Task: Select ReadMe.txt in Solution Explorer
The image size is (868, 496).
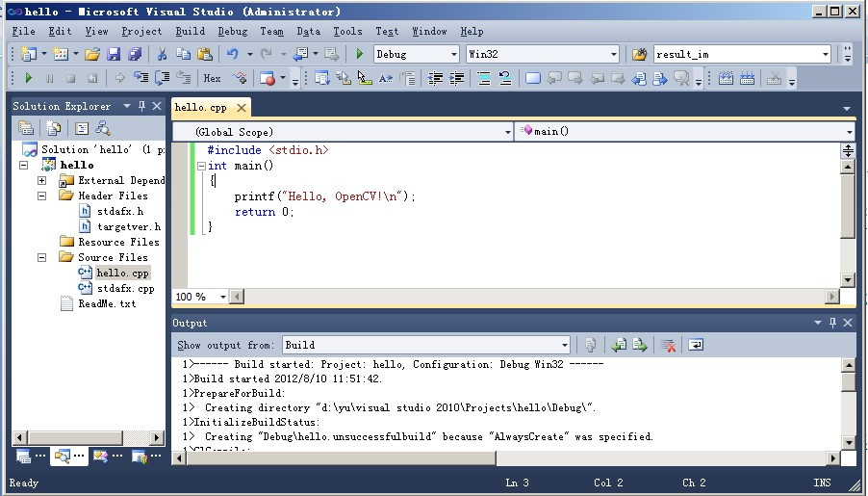Action: tap(107, 303)
